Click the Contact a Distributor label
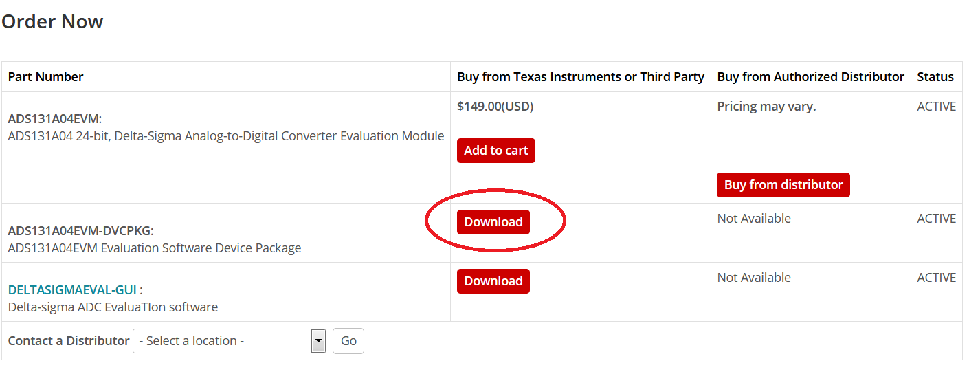 [69, 341]
